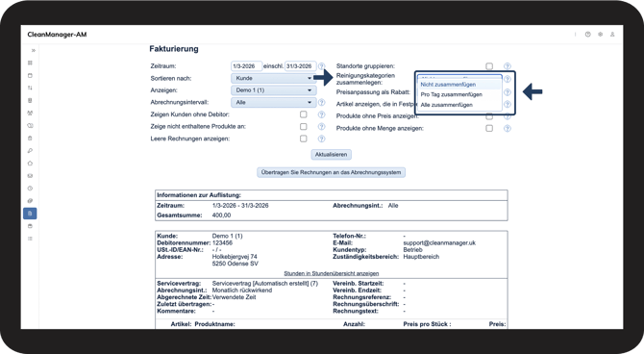Open the dashboard grid icon in sidebar

(x=30, y=63)
